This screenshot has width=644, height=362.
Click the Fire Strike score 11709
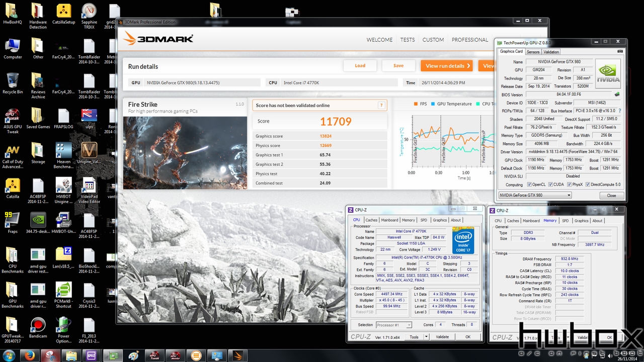click(x=336, y=121)
